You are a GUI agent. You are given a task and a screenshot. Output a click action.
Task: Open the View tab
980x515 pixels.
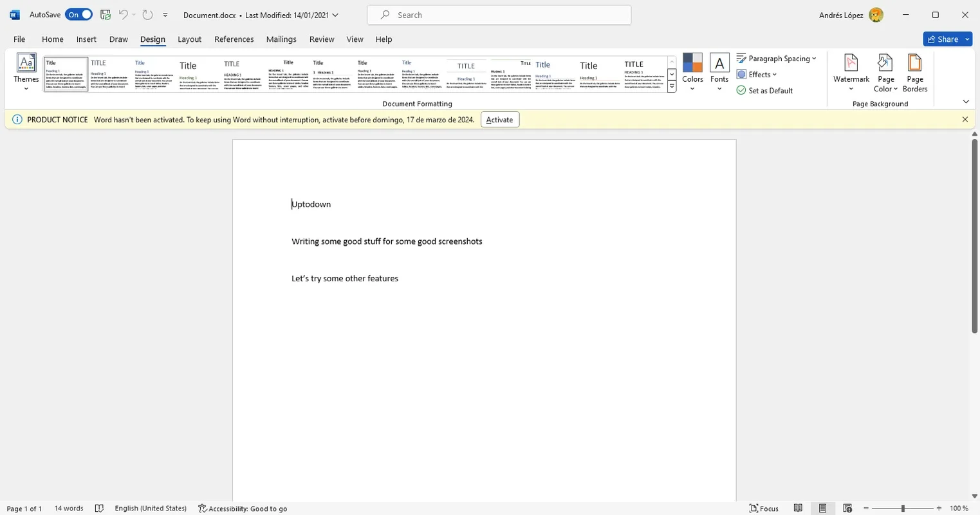(x=355, y=39)
